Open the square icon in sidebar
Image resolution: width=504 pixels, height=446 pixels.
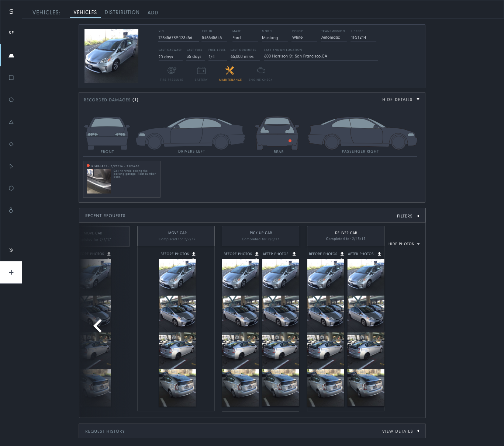(x=11, y=77)
